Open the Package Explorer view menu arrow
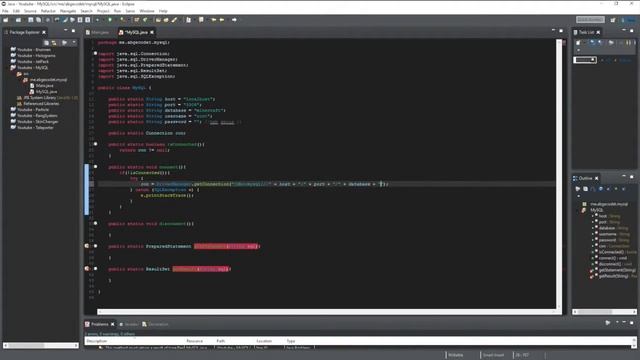Screen dimensions: 640x360 [74, 42]
